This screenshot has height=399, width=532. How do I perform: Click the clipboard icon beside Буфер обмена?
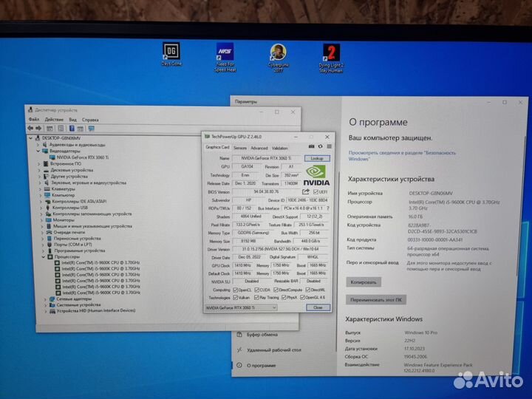pos(239,335)
